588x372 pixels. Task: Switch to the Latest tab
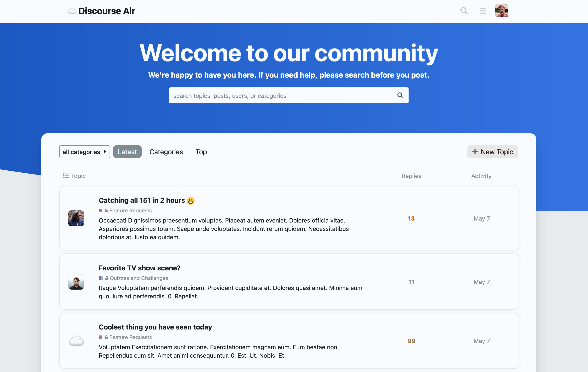pyautogui.click(x=127, y=152)
